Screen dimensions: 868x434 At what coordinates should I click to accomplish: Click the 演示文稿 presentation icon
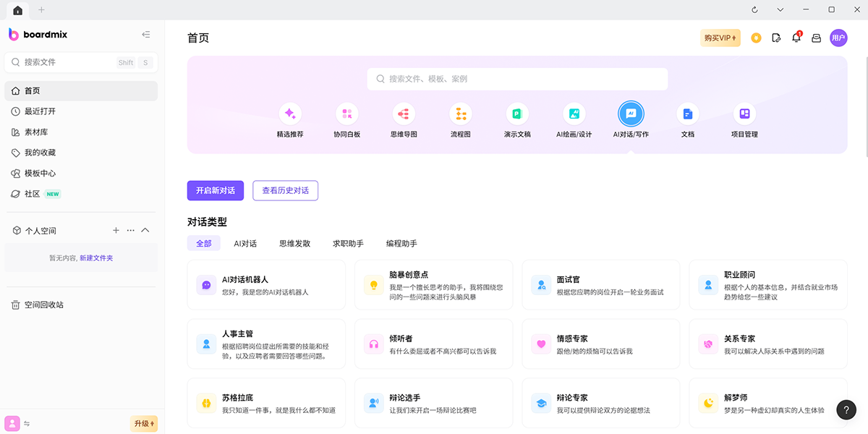coord(517,114)
